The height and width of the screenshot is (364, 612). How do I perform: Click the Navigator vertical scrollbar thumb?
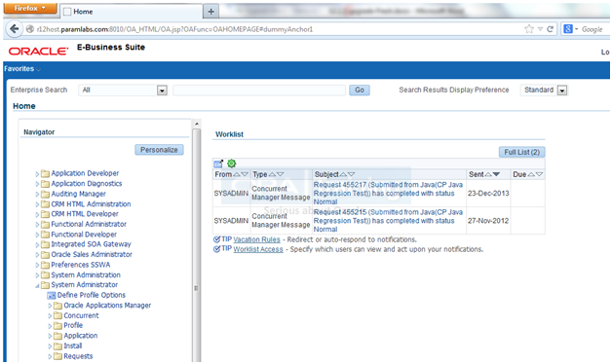[197, 245]
